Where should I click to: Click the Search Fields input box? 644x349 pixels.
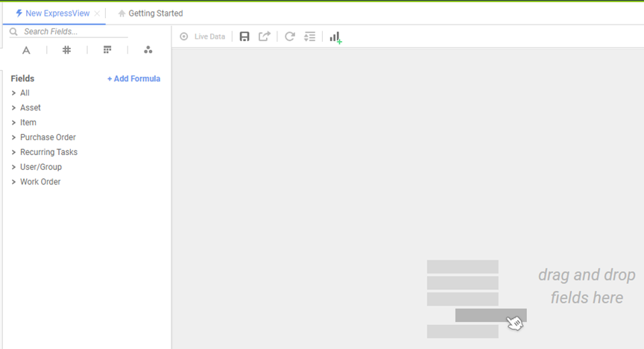pyautogui.click(x=71, y=32)
